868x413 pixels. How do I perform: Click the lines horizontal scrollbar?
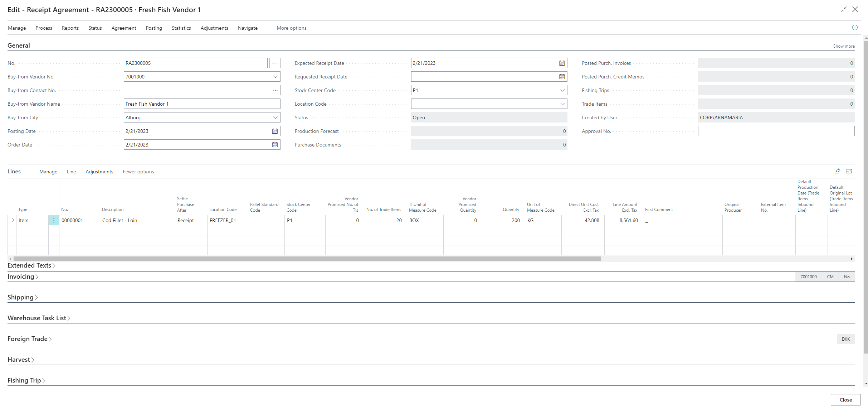coord(307,259)
